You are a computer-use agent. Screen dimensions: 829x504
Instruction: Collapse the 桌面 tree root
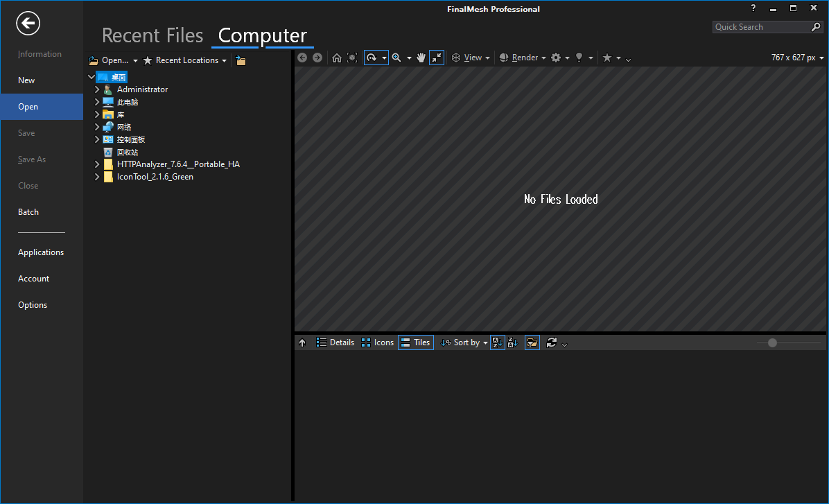pyautogui.click(x=91, y=77)
